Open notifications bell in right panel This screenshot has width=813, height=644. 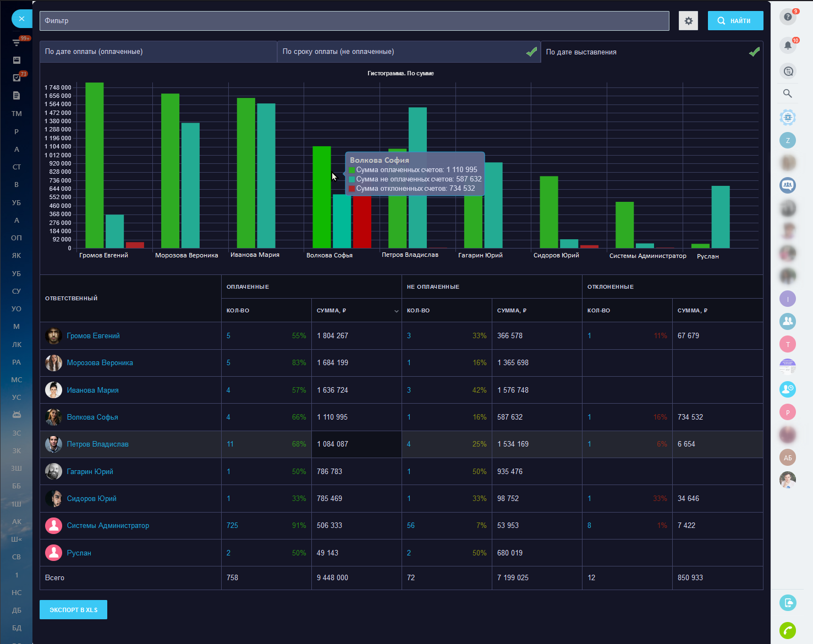(x=788, y=45)
